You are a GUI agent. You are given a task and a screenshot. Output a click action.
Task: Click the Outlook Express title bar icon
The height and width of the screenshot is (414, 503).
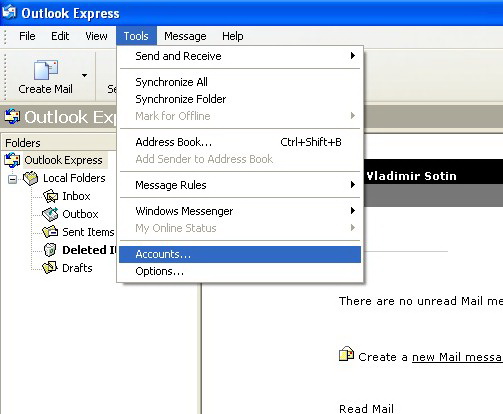pyautogui.click(x=9, y=12)
